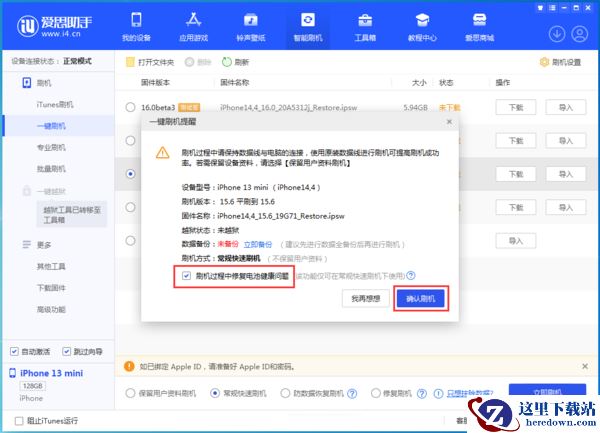
Task: Click help icon next to 防数据恢复刷机
Action: click(x=352, y=393)
